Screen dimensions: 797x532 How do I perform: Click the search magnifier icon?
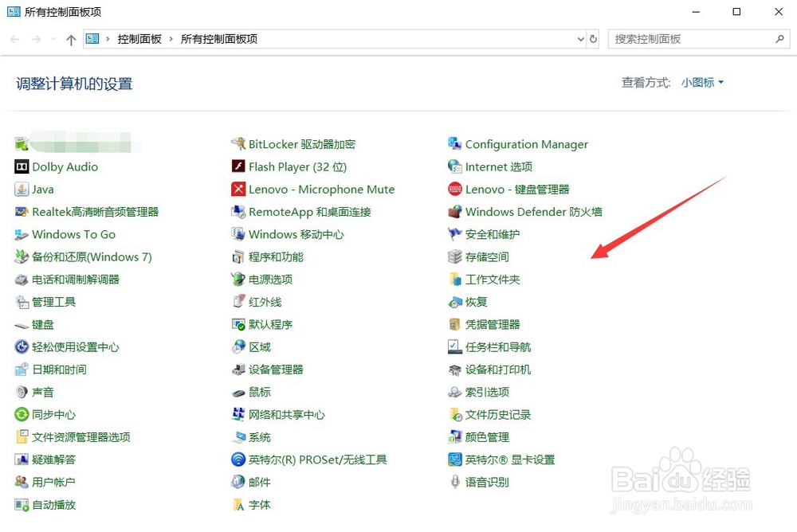coord(779,39)
